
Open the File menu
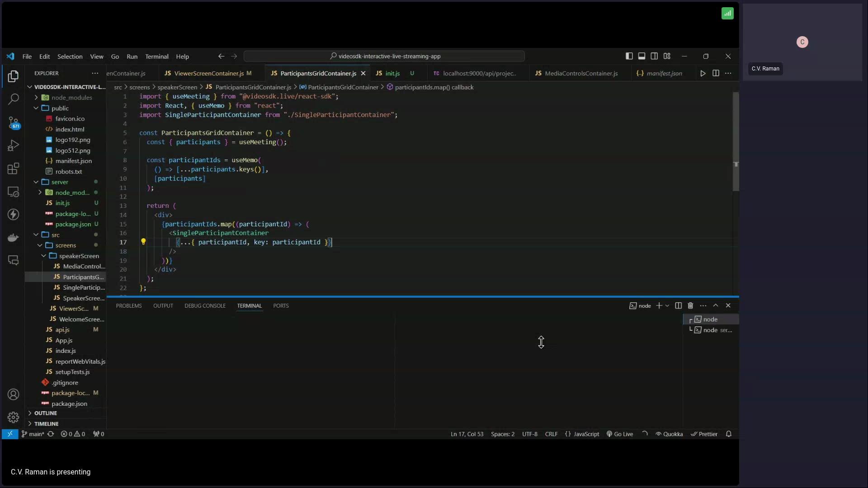[27, 56]
